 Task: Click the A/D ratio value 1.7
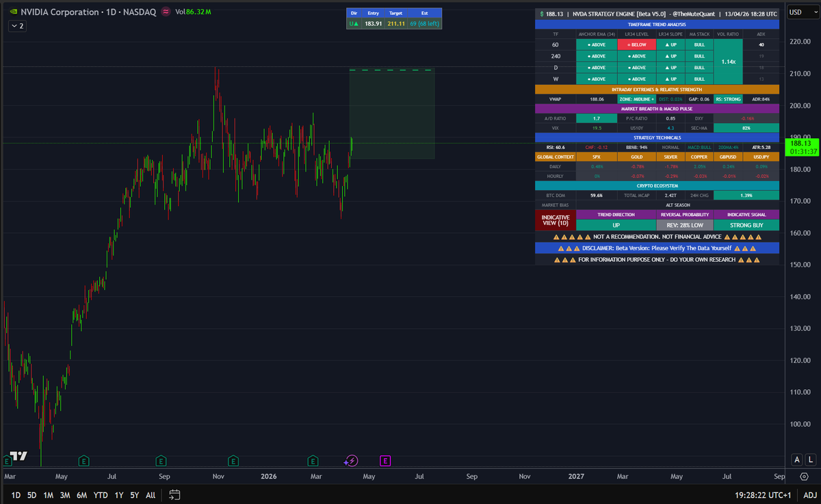coord(596,118)
